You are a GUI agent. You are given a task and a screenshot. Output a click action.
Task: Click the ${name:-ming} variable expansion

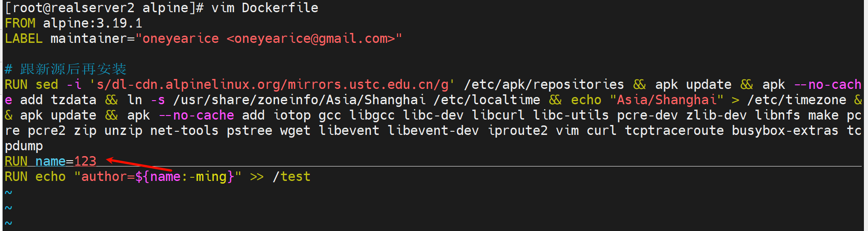click(x=185, y=176)
